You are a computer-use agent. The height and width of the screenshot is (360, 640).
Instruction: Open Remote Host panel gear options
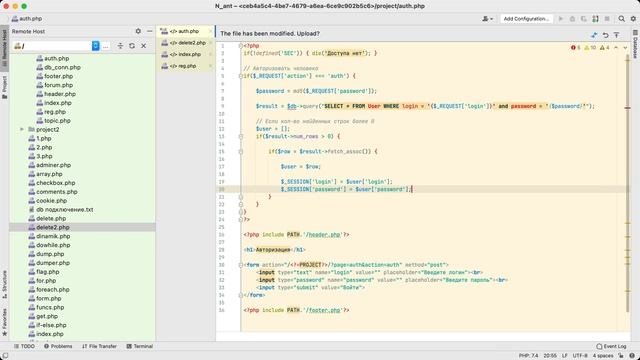pos(138,31)
